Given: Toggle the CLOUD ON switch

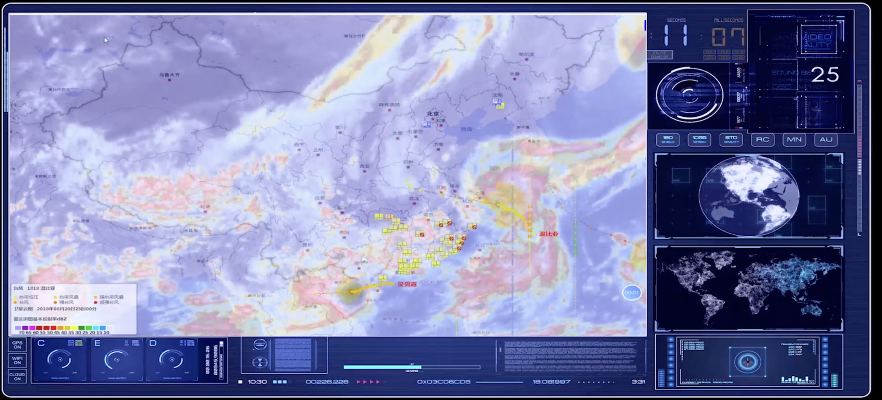Looking at the screenshot, I should click(17, 376).
